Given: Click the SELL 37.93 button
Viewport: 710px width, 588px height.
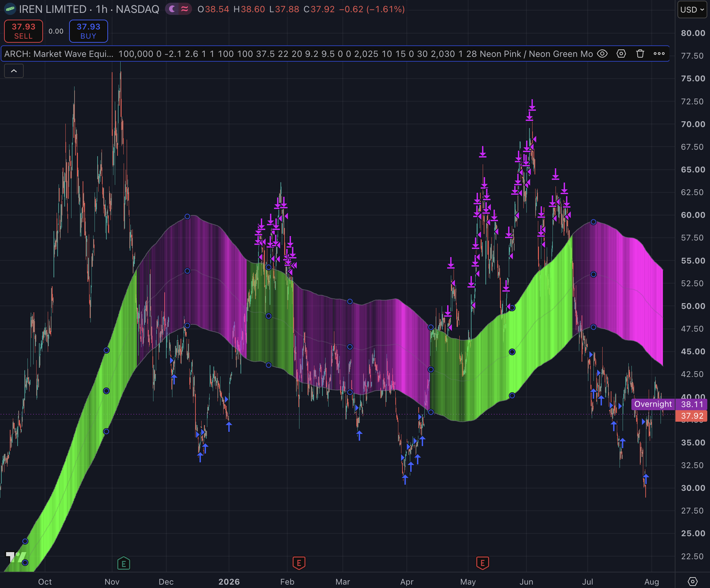Looking at the screenshot, I should pos(23,31).
